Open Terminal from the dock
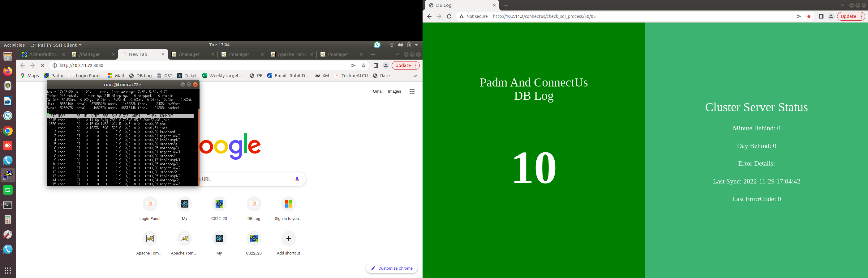 (8, 205)
